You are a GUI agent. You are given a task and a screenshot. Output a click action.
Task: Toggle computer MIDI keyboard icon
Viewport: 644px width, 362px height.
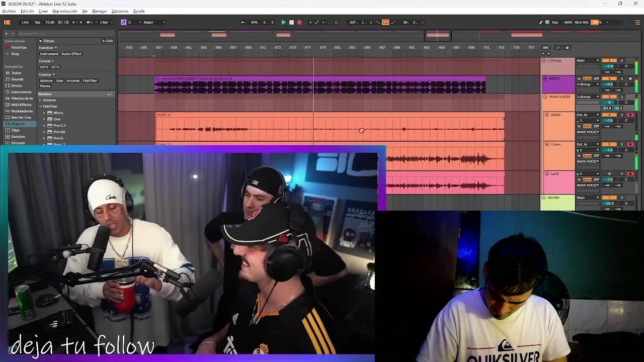tap(547, 22)
